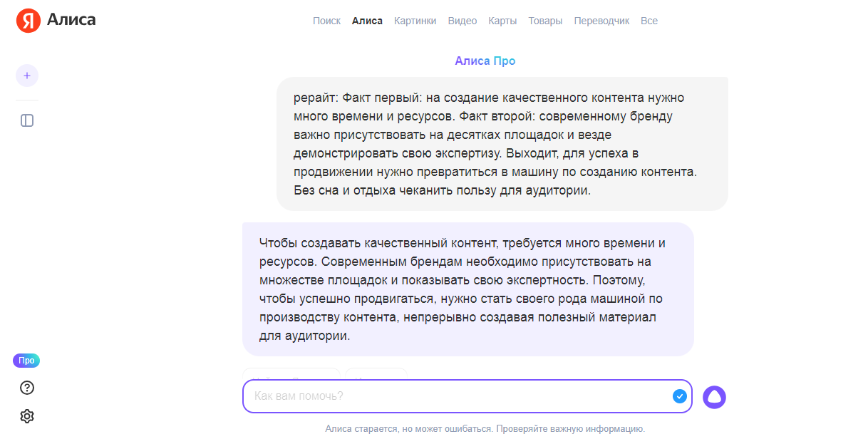This screenshot has width=868, height=439.
Task: Switch to the Товары tab
Action: click(545, 21)
